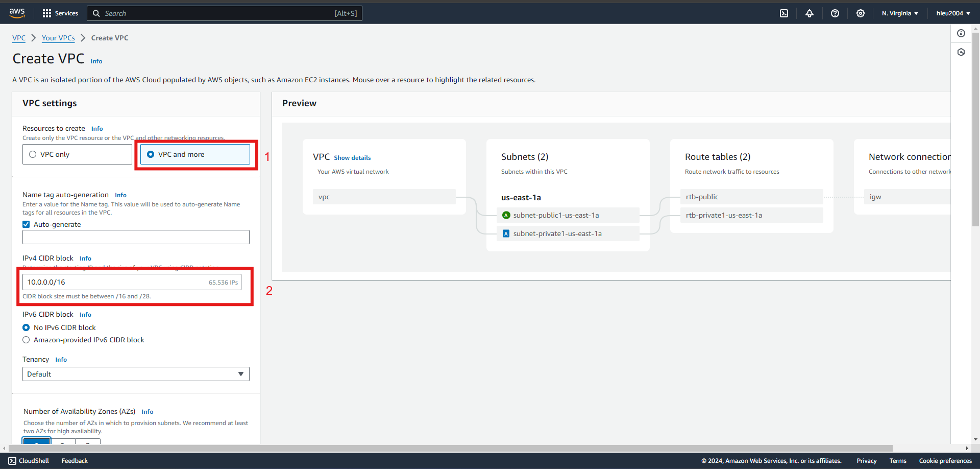Open the notifications bell

click(810, 13)
